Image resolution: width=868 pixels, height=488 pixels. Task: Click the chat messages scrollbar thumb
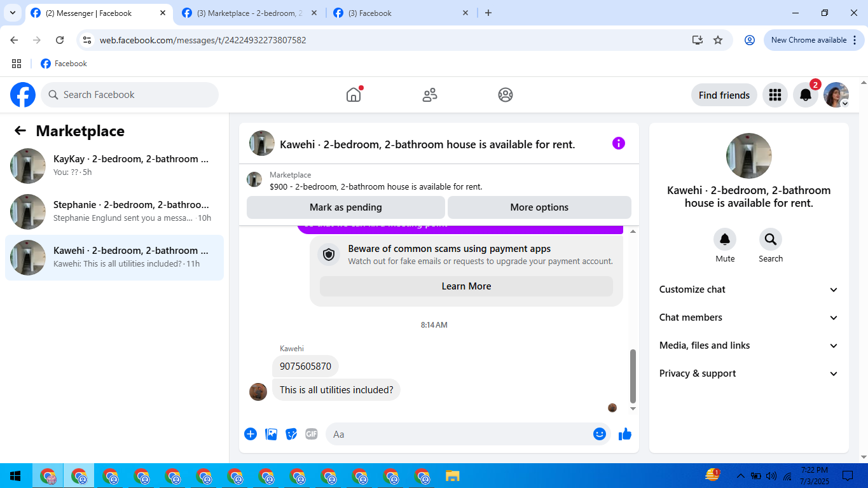tap(633, 376)
